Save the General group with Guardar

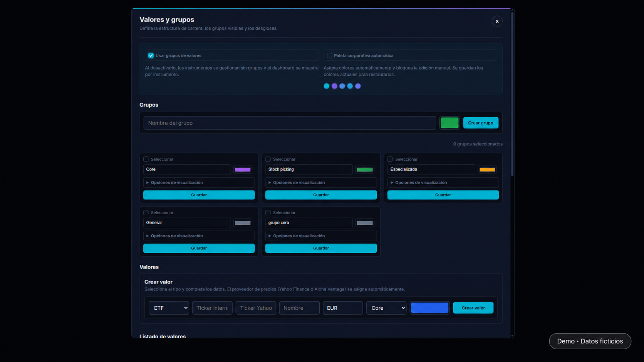click(199, 248)
